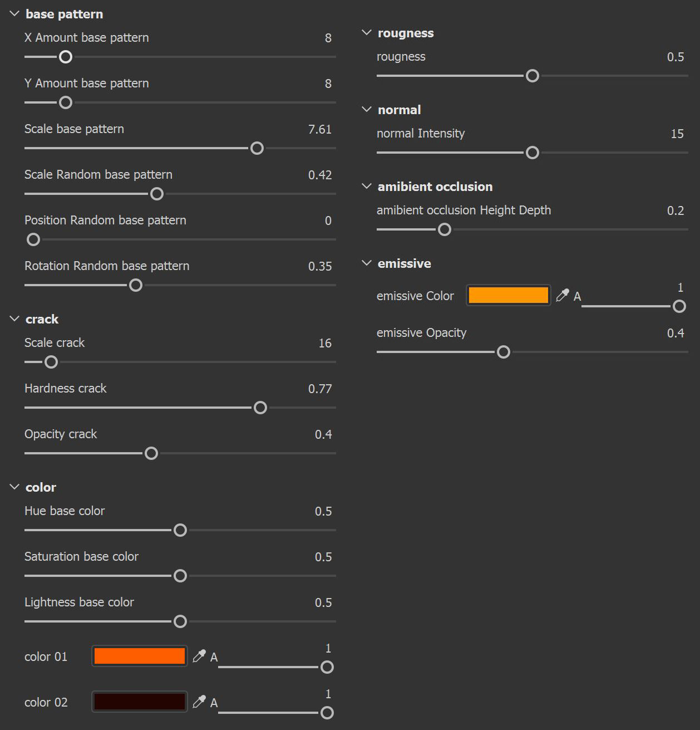Click the Hardness crack slider handle

click(x=260, y=408)
